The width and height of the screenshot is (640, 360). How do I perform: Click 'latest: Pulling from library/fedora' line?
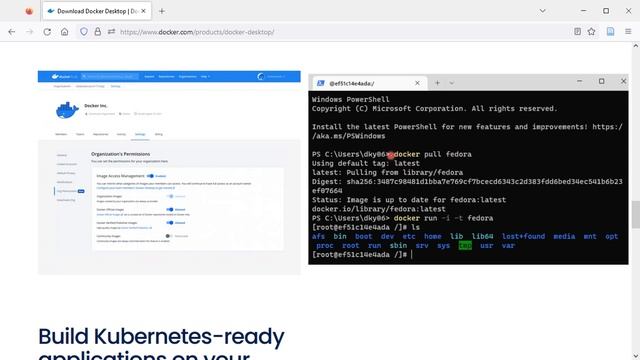[x=387, y=173]
